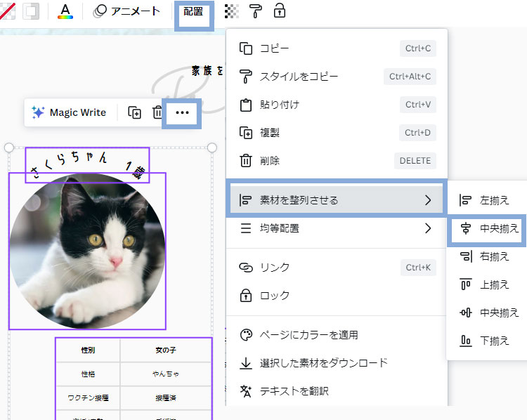Image resolution: width=527 pixels, height=420 pixels.
Task: Click the やんちゃ table cell
Action: 166,374
